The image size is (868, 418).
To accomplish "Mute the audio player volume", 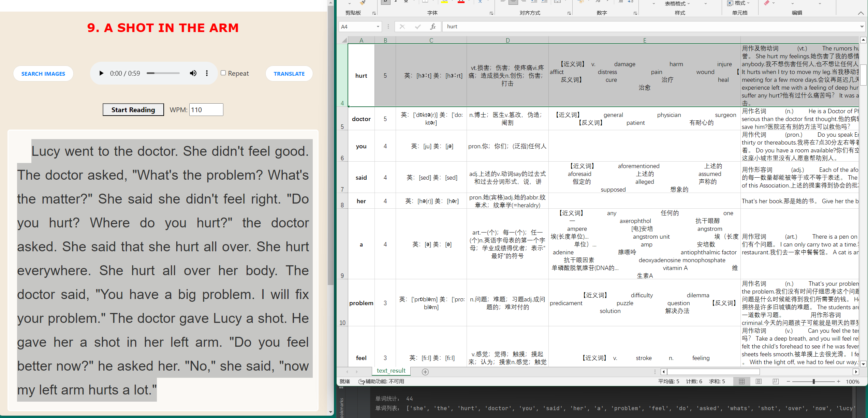I will (x=193, y=73).
